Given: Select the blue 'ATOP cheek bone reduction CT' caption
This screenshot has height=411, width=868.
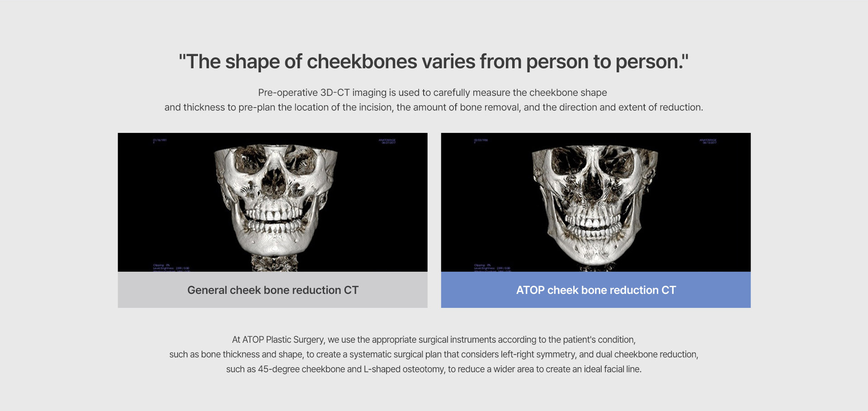Looking at the screenshot, I should 596,290.
